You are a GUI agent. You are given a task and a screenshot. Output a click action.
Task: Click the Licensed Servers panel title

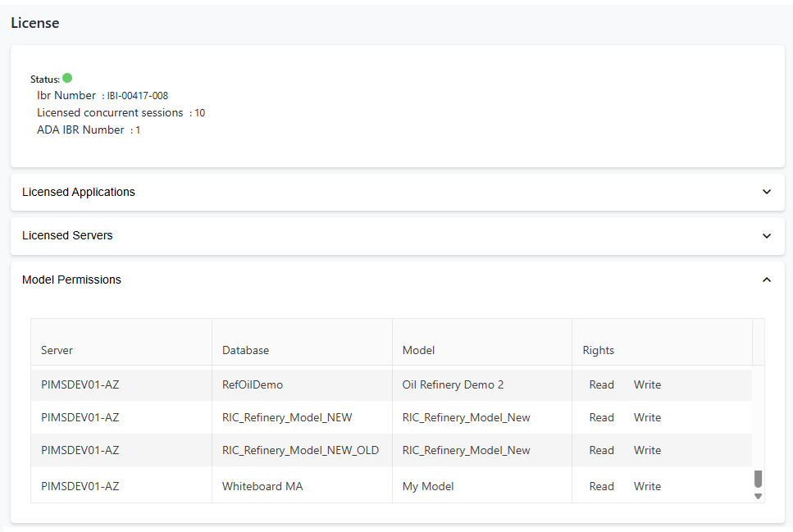point(67,235)
